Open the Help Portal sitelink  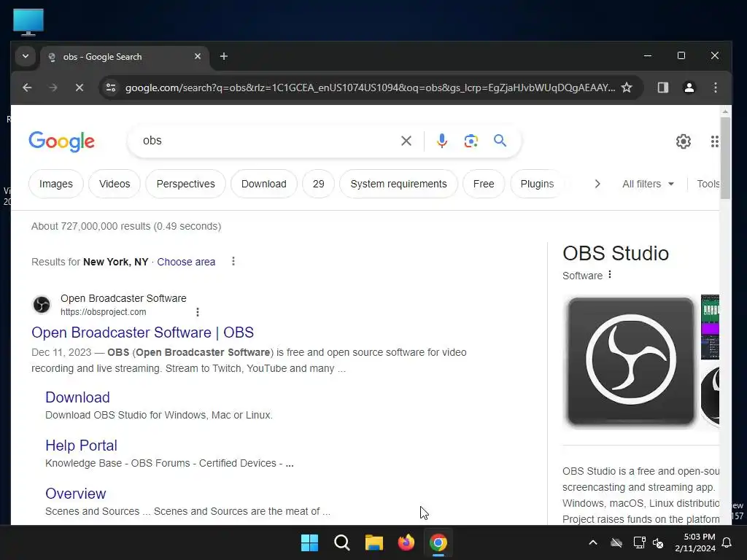pos(81,446)
